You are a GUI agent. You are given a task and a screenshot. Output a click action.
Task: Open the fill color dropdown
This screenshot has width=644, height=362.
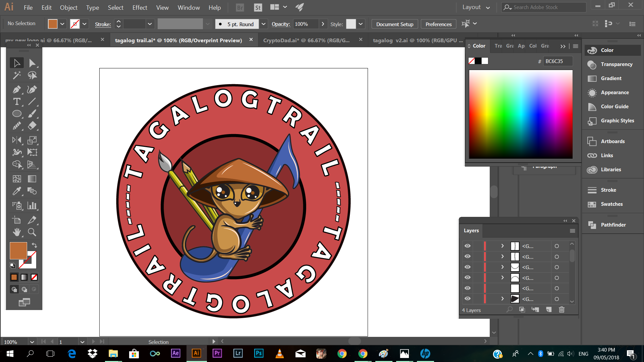click(x=62, y=24)
